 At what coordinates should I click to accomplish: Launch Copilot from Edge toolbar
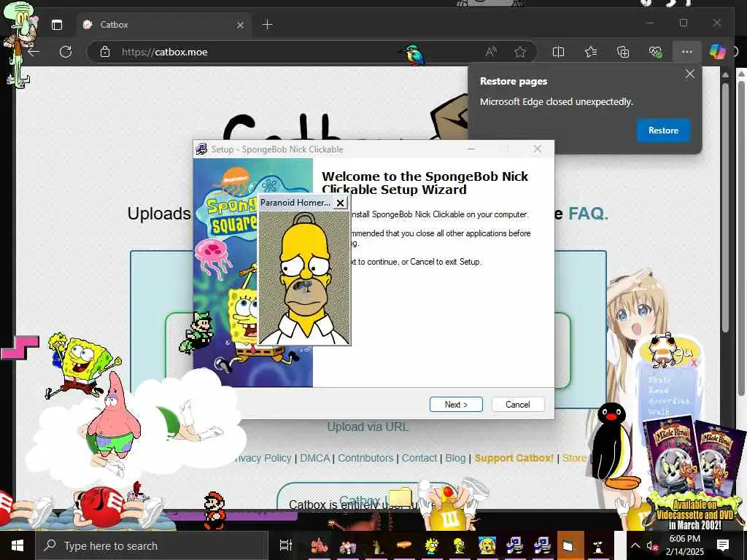[718, 52]
